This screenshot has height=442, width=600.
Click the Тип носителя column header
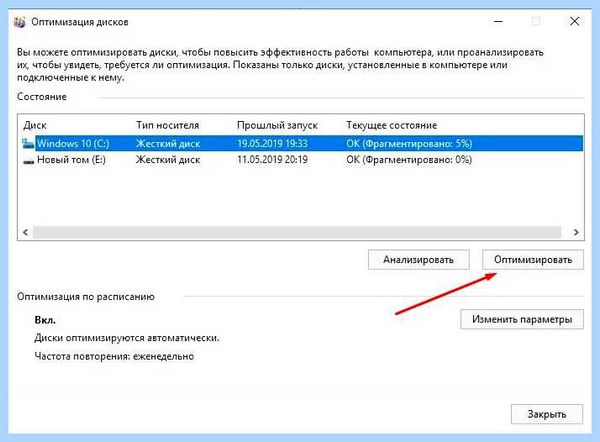[168, 125]
